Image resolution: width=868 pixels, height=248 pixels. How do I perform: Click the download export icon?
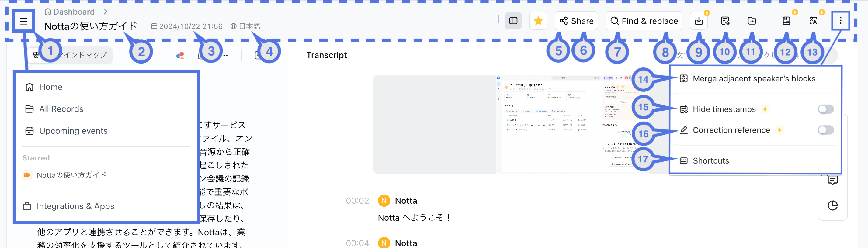[699, 21]
